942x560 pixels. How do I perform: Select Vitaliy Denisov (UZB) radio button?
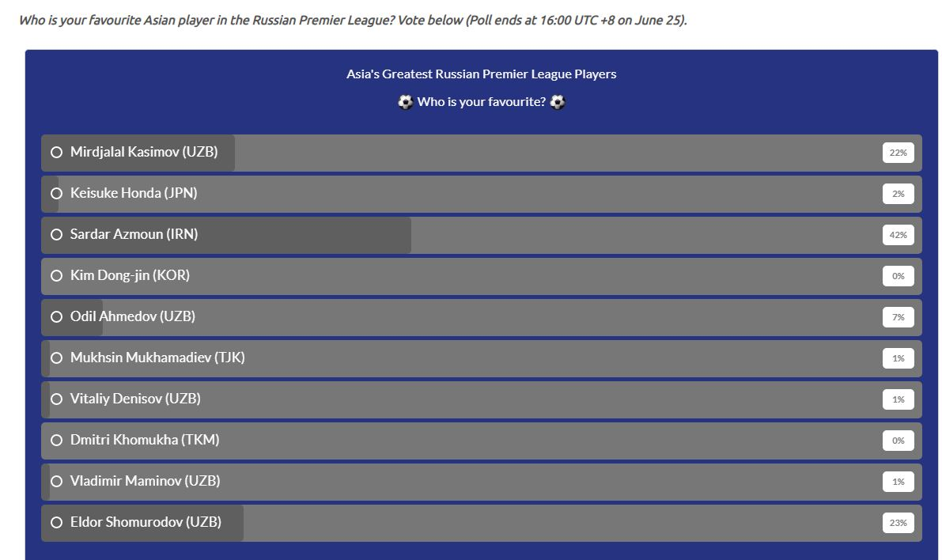56,399
